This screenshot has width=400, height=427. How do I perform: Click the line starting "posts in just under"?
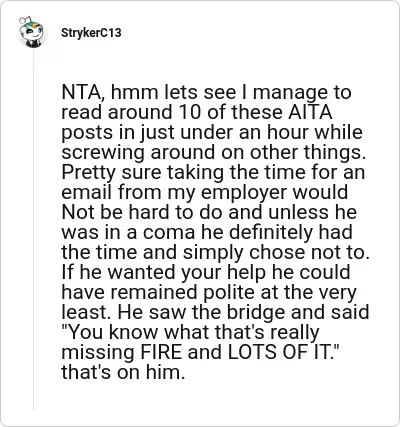tap(212, 132)
